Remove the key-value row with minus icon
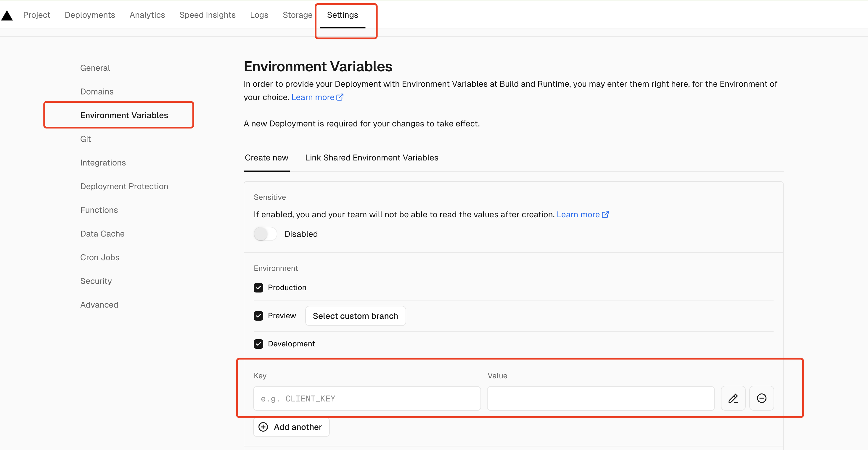Viewport: 868px width, 450px height. [x=761, y=398]
